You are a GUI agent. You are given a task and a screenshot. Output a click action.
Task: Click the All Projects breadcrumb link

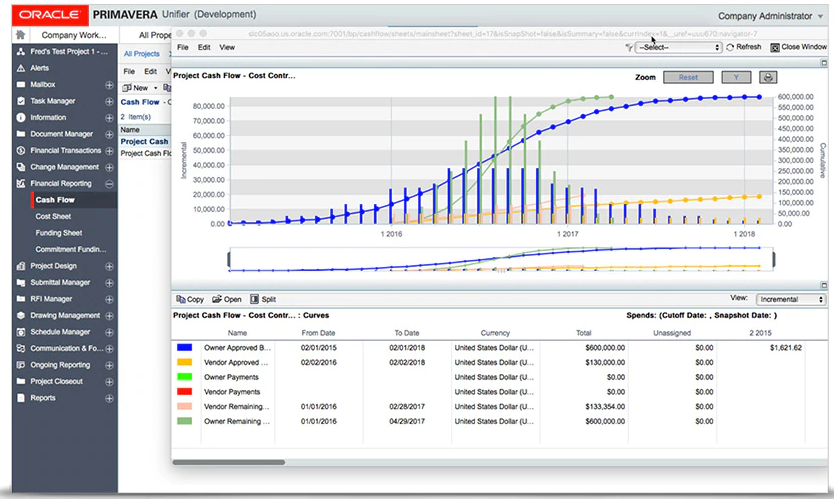(x=141, y=54)
